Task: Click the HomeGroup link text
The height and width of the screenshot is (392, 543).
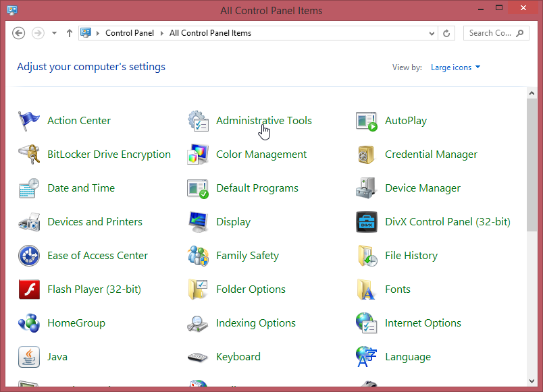Action: [x=76, y=323]
